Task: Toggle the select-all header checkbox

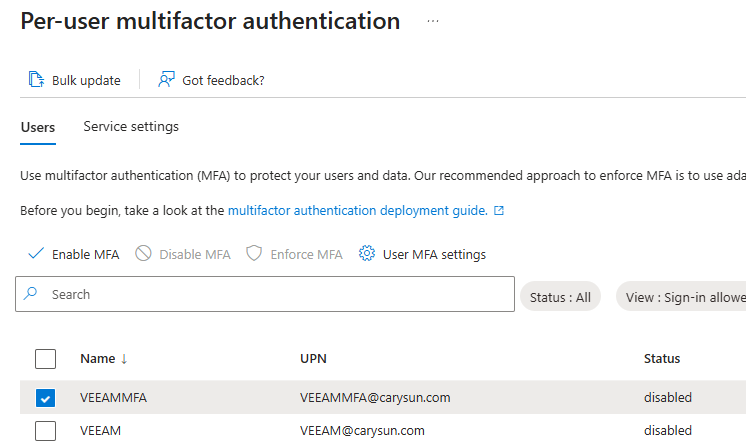Action: 46,358
